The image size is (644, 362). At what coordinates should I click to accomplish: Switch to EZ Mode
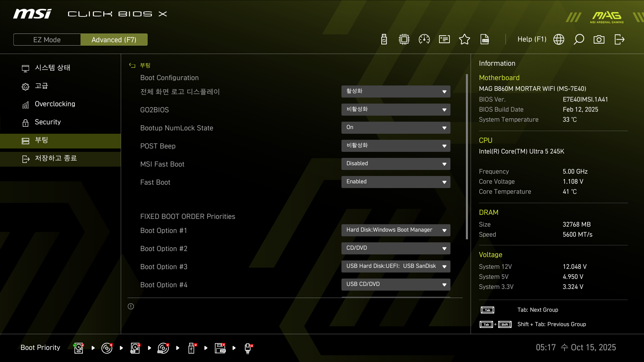pyautogui.click(x=47, y=40)
